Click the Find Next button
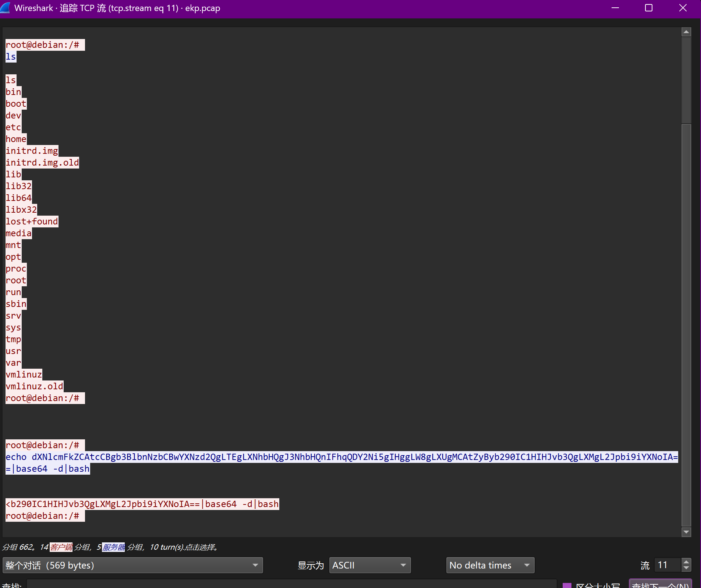The image size is (701, 588). pyautogui.click(x=660, y=584)
